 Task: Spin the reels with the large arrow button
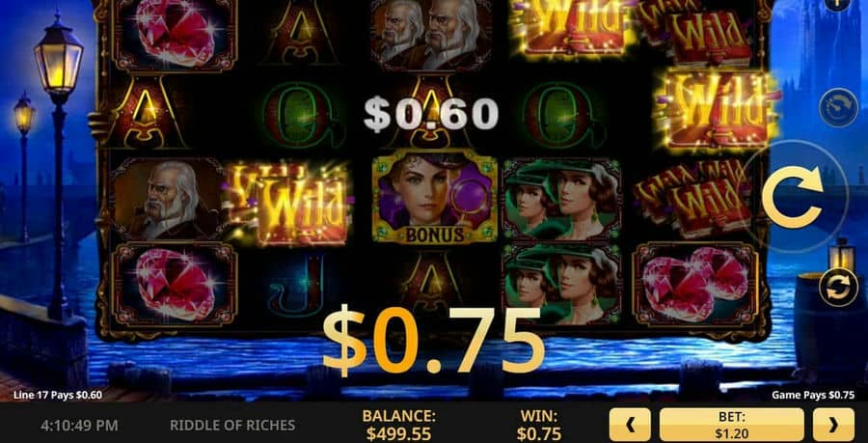pos(792,197)
